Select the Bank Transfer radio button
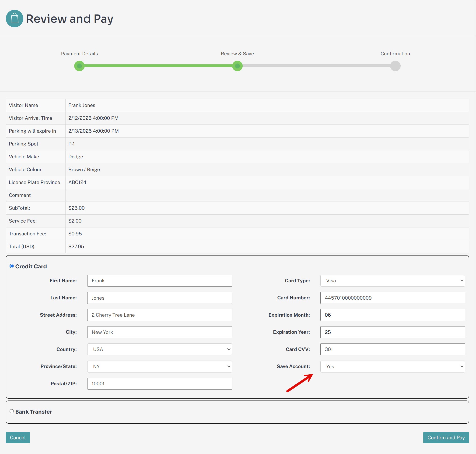 (x=12, y=411)
